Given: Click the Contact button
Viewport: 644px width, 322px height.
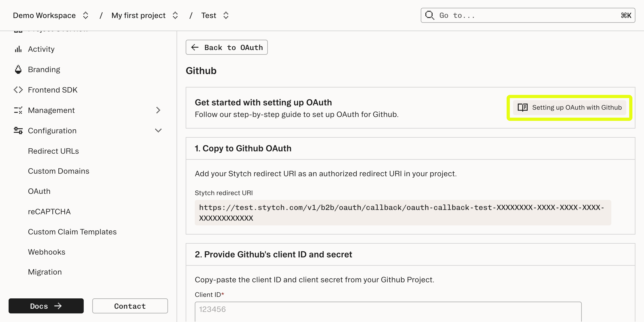Looking at the screenshot, I should pos(130,306).
